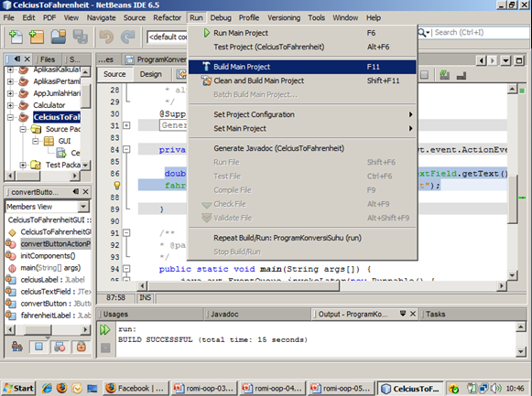Switch to the Design editor view
532x396 pixels.
tap(151, 74)
